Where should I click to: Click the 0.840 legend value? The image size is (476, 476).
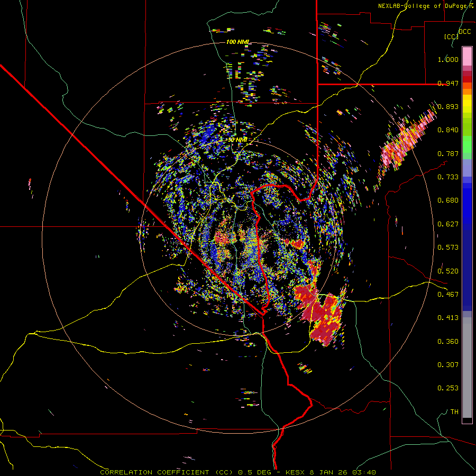[x=448, y=130]
